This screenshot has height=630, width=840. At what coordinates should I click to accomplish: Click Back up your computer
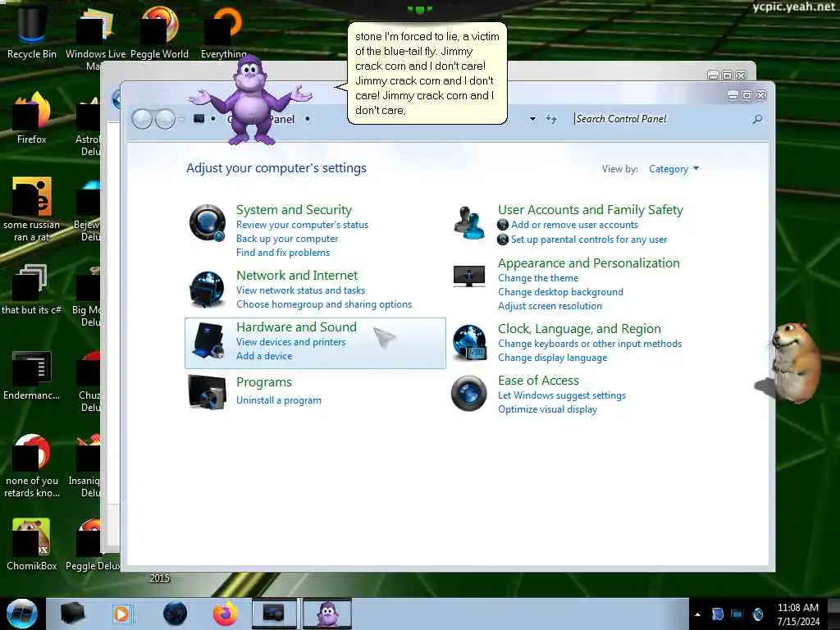(x=287, y=239)
